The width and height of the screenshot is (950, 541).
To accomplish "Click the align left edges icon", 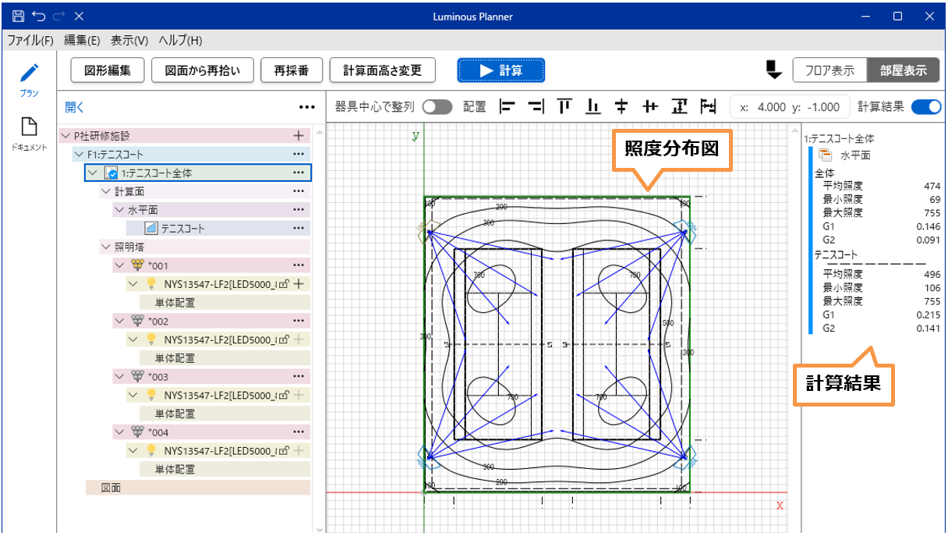I will [x=507, y=107].
